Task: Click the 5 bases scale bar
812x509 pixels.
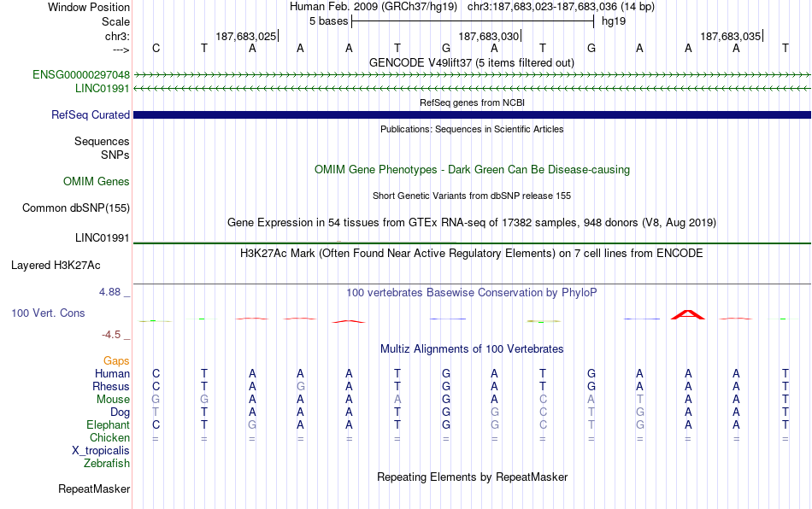Action: click(x=473, y=21)
